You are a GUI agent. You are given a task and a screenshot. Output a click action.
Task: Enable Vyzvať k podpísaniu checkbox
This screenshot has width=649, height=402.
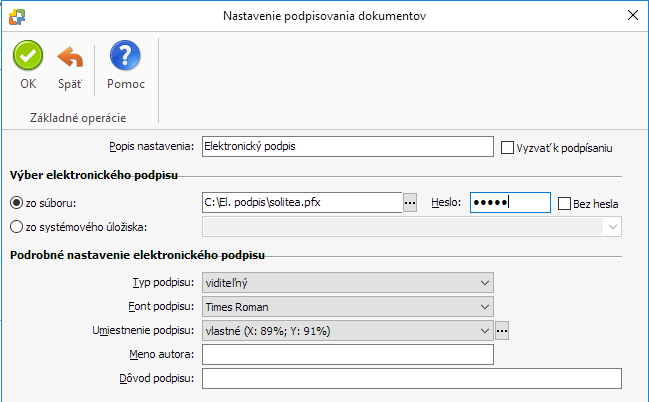[507, 147]
